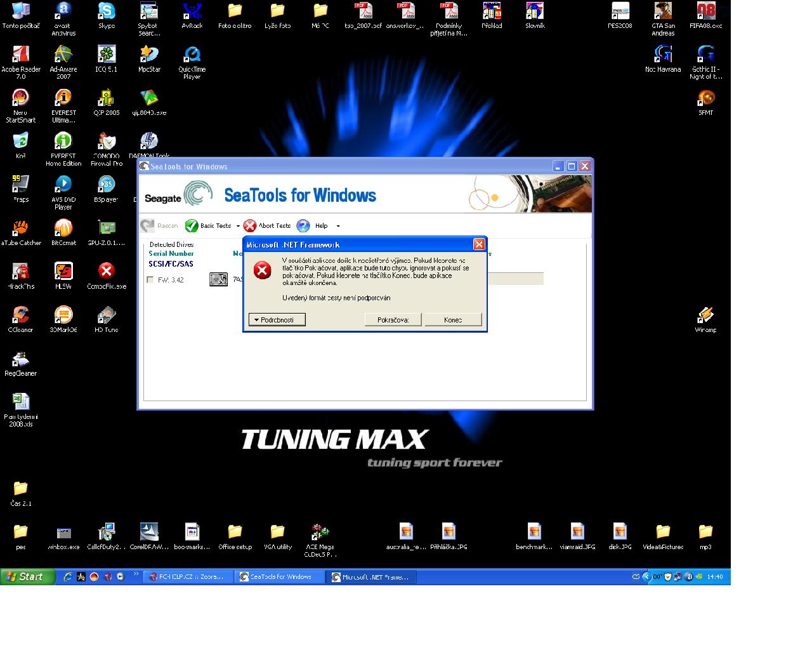Select the ComboFix.exe desktop icon
This screenshot has height=650, width=812.
(107, 276)
